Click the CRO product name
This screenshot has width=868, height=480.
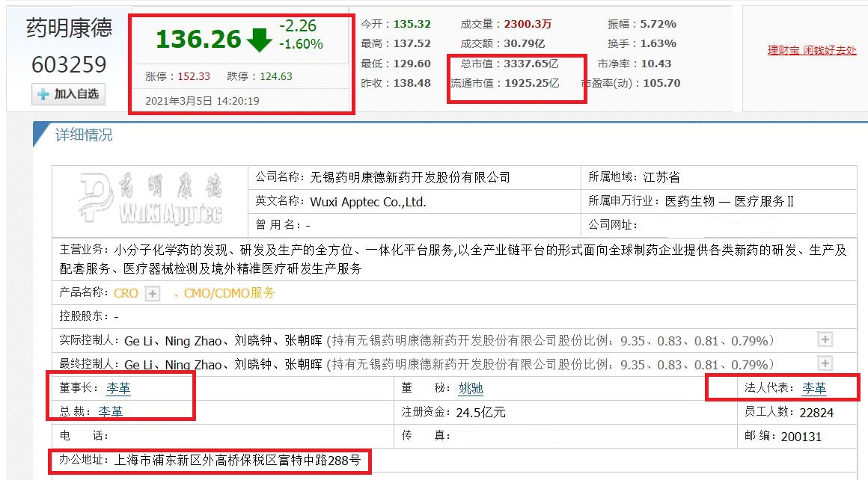pyautogui.click(x=126, y=293)
